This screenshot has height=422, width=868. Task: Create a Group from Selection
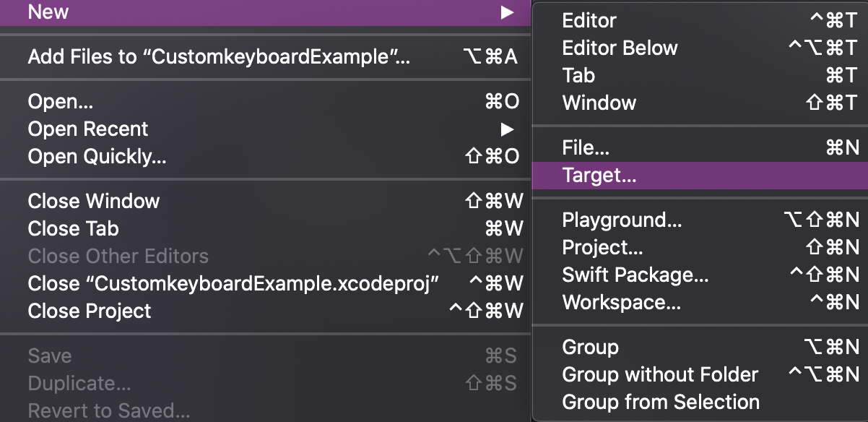coord(661,401)
